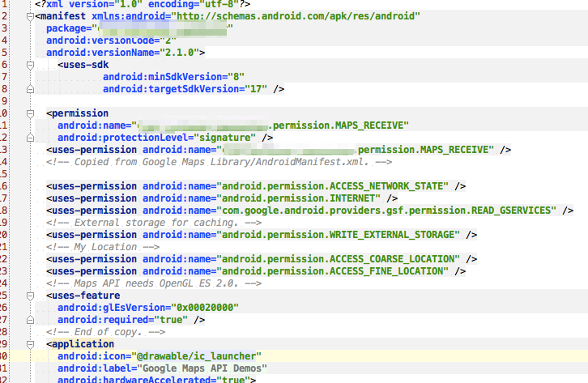Screen dimensions: 588x383
Task: Click the glEsVersion value "0x00020000"
Action: point(205,308)
